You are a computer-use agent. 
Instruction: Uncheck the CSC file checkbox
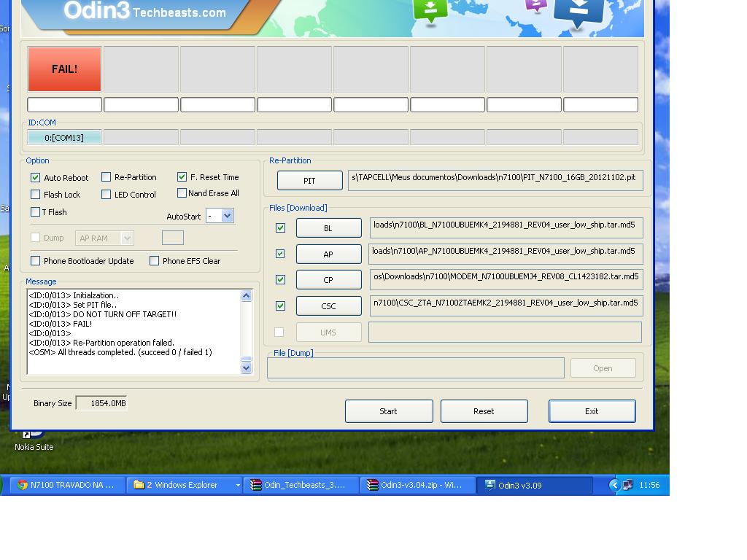(281, 306)
